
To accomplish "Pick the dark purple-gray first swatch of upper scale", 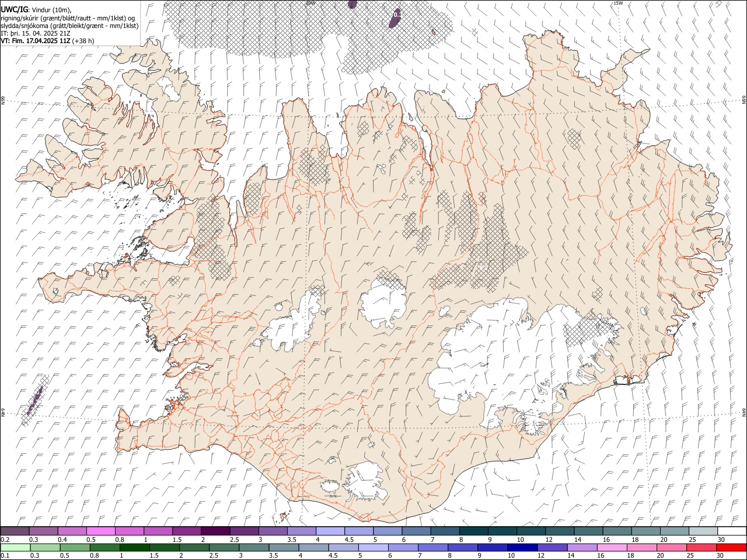I will 15,531.
